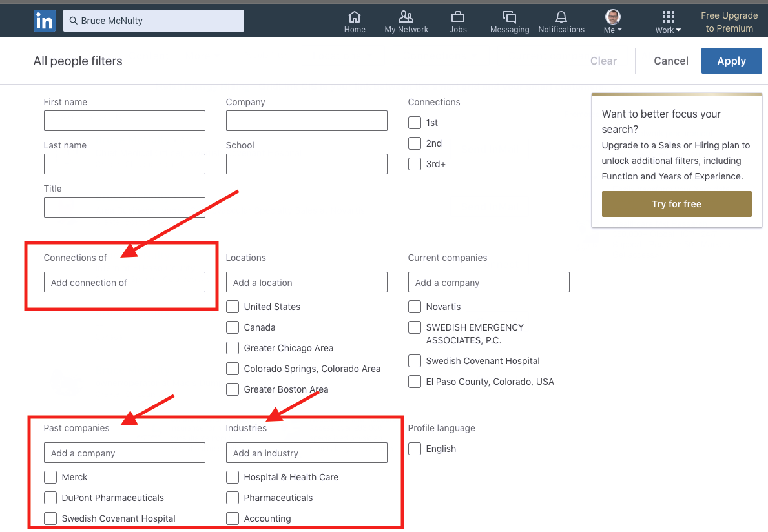Image resolution: width=768 pixels, height=532 pixels.
Task: Select Novartis current company checkbox
Action: coord(415,307)
